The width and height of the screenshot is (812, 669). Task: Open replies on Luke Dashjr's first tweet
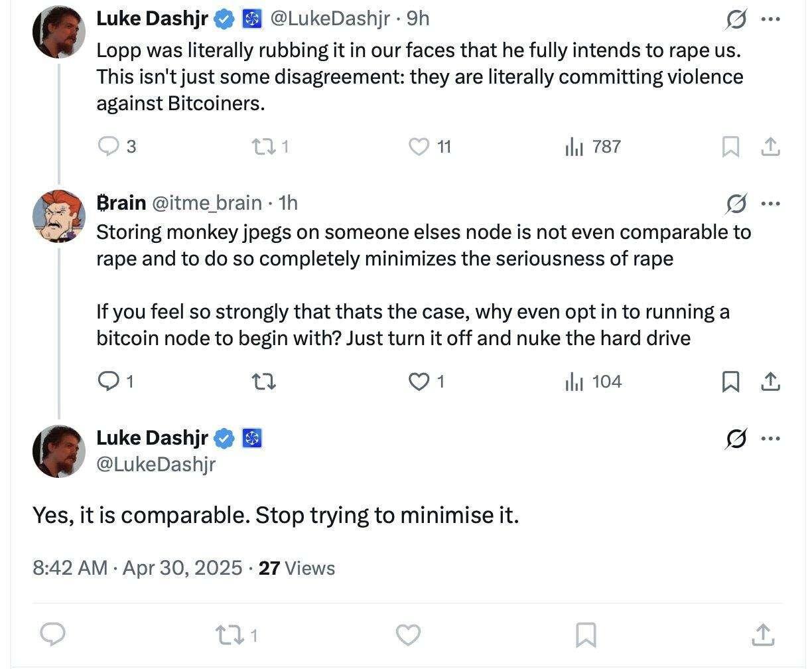coord(117,146)
